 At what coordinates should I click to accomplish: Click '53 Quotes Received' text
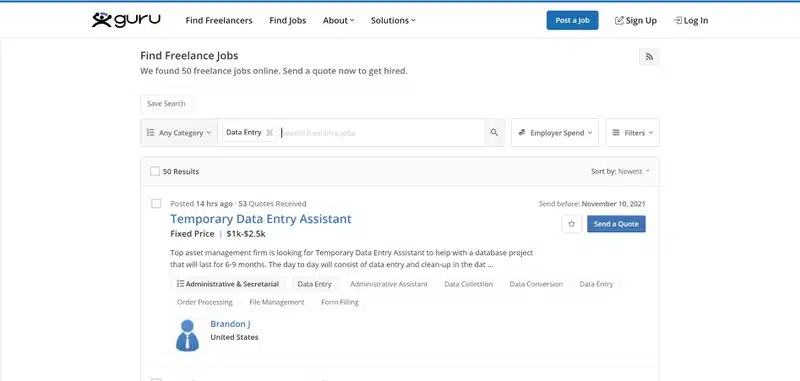pos(272,204)
